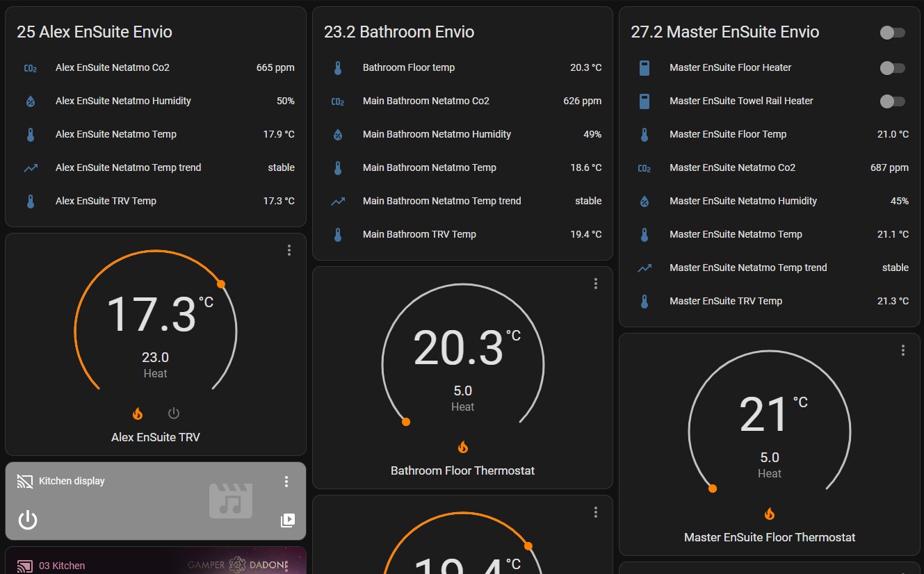Toggle Master EnSuite Floor Heater switch
This screenshot has height=574, width=924.
pos(893,68)
